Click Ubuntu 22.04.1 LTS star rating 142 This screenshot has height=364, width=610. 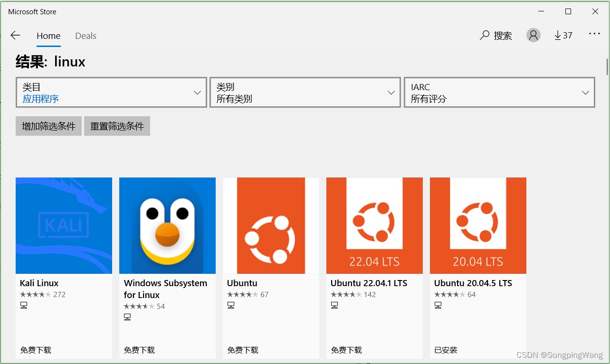coord(353,294)
